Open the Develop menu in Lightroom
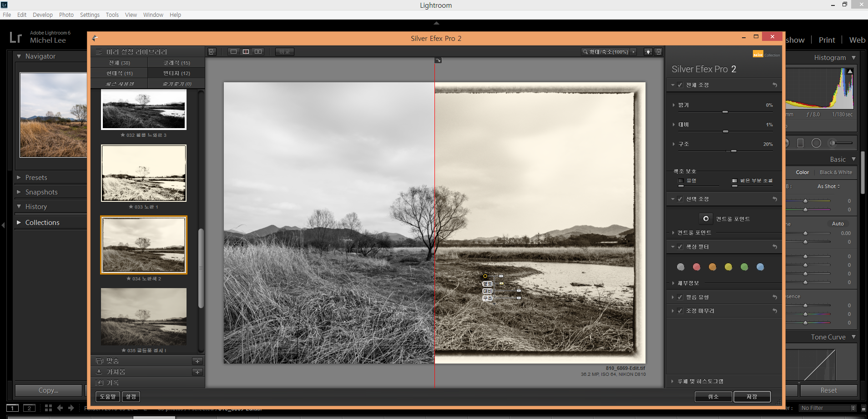This screenshot has height=419, width=868. pos(42,15)
